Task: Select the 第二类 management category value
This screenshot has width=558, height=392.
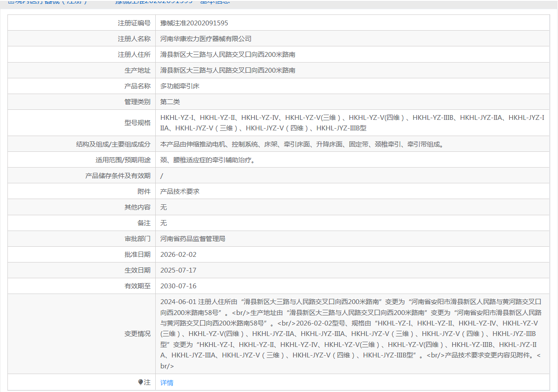Action: tap(170, 102)
